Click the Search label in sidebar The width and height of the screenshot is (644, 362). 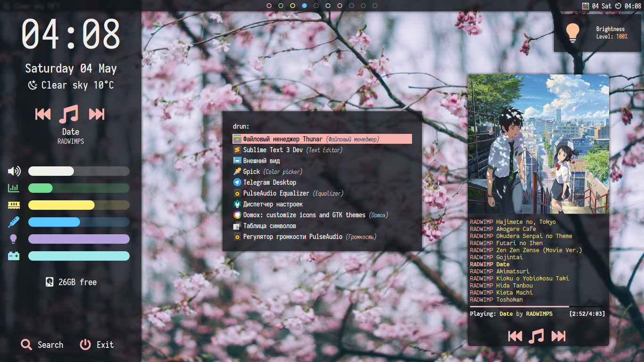[50, 345]
